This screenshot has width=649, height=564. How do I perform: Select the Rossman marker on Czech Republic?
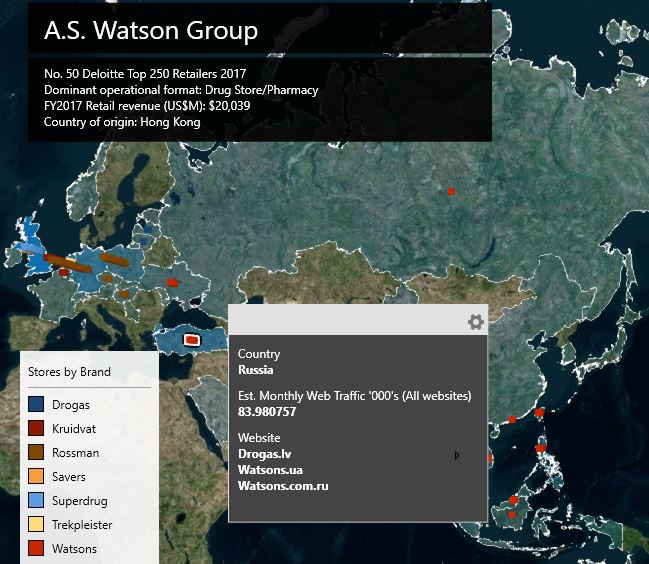(x=107, y=278)
